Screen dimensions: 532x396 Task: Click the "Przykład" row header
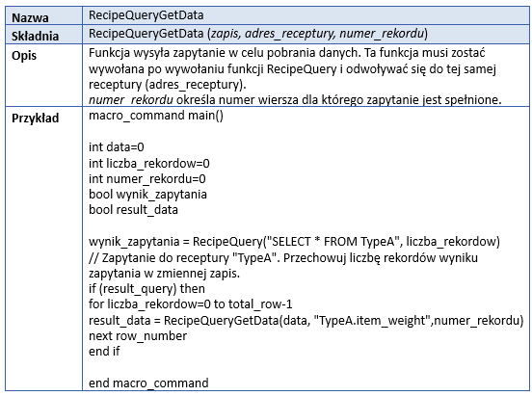tap(36, 119)
